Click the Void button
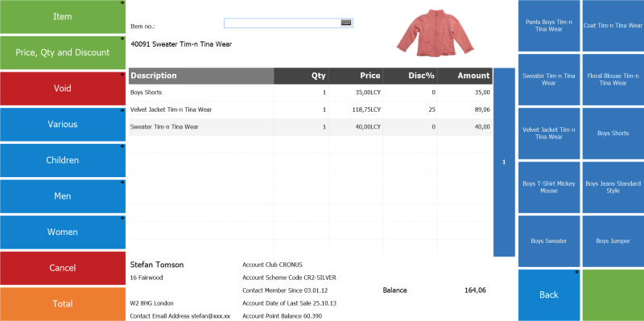 pos(63,88)
